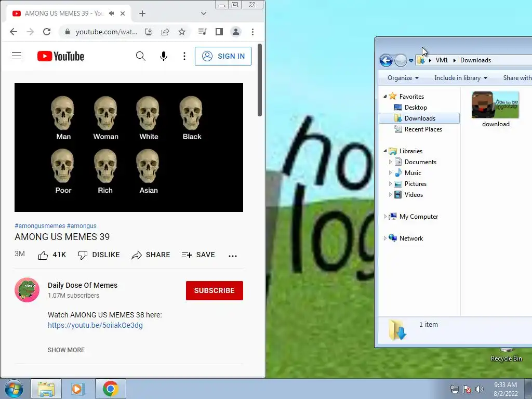Open Daily Dose Of Memes channel name
Viewport: 532px width, 399px height.
pyautogui.click(x=83, y=285)
